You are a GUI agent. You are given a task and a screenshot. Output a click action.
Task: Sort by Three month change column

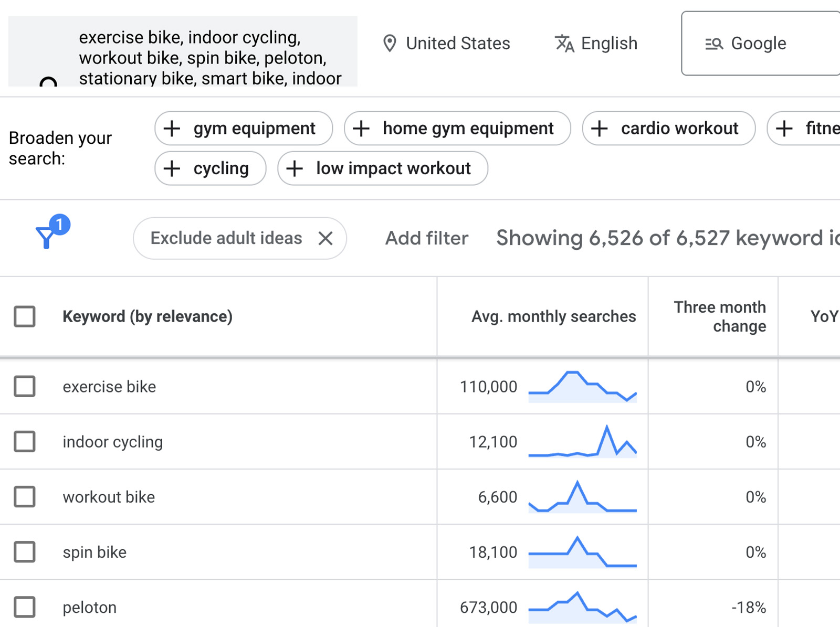click(720, 316)
